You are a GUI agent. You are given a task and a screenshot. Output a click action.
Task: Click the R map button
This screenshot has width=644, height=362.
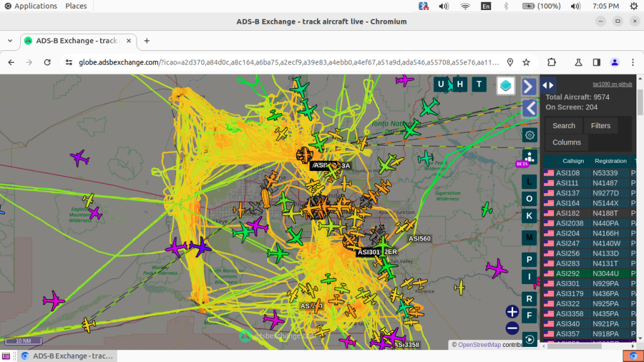click(529, 299)
